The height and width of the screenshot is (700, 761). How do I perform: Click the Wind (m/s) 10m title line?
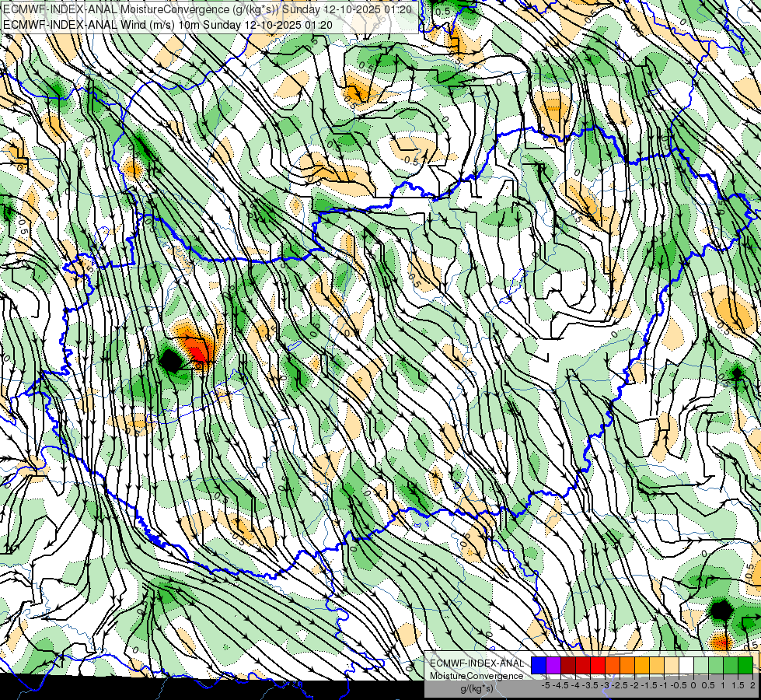tap(168, 24)
